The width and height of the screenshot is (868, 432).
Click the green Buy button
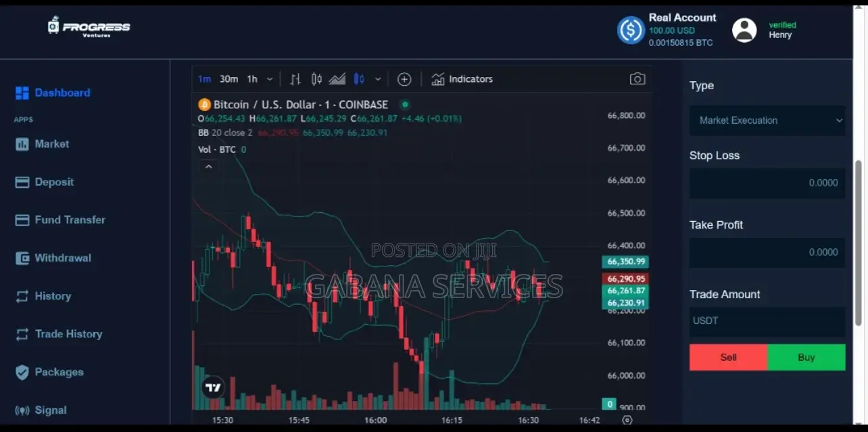tap(806, 358)
